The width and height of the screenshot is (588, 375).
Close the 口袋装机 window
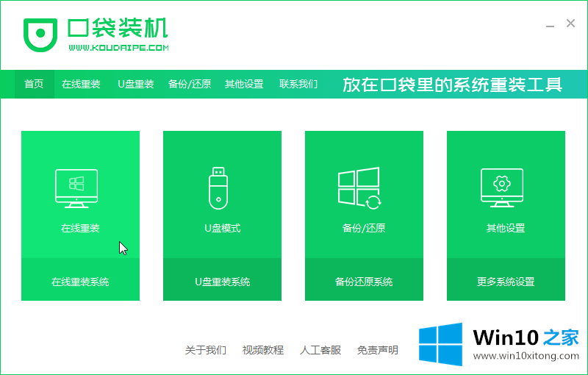pyautogui.click(x=571, y=24)
